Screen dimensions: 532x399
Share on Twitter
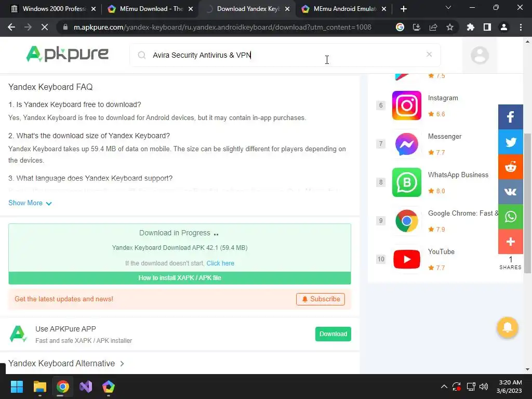tap(510, 142)
